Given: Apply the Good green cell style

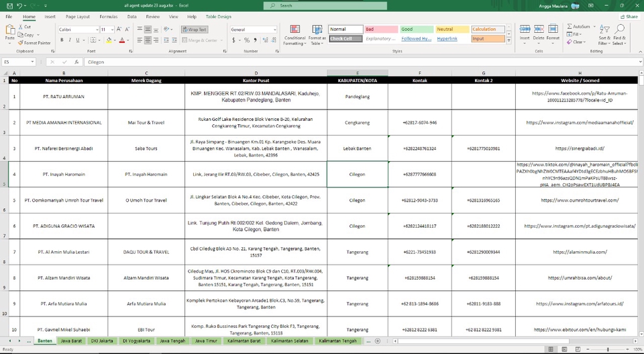Looking at the screenshot, I should [x=417, y=29].
